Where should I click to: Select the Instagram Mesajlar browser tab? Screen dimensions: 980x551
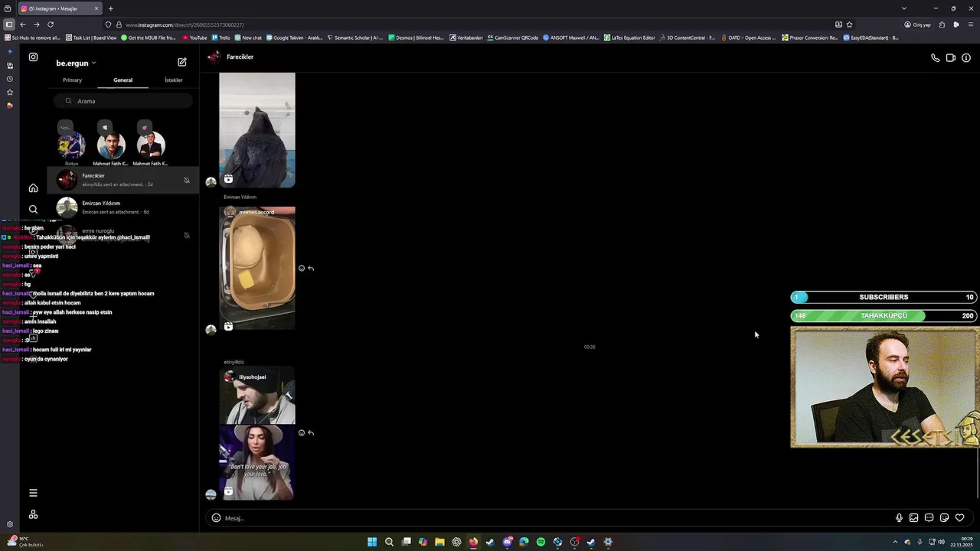(x=60, y=8)
